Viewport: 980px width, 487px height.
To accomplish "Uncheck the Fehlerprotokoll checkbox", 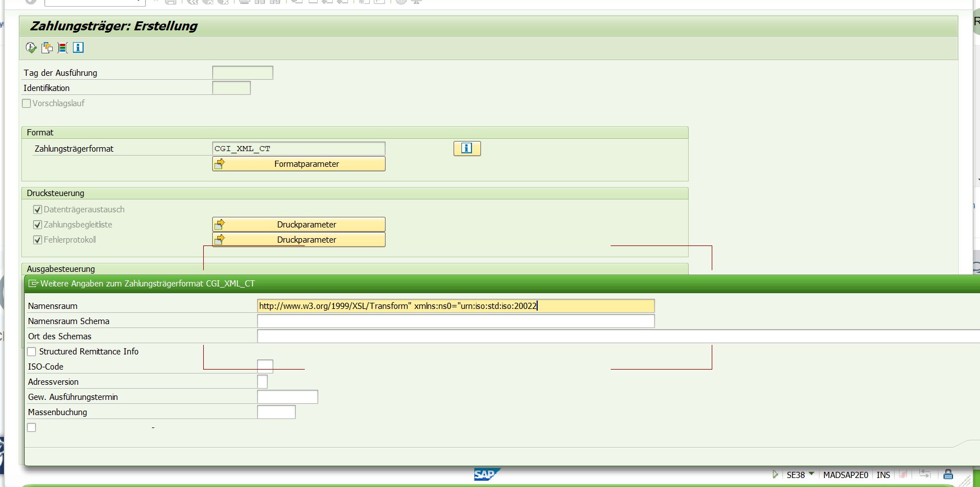I will point(38,240).
